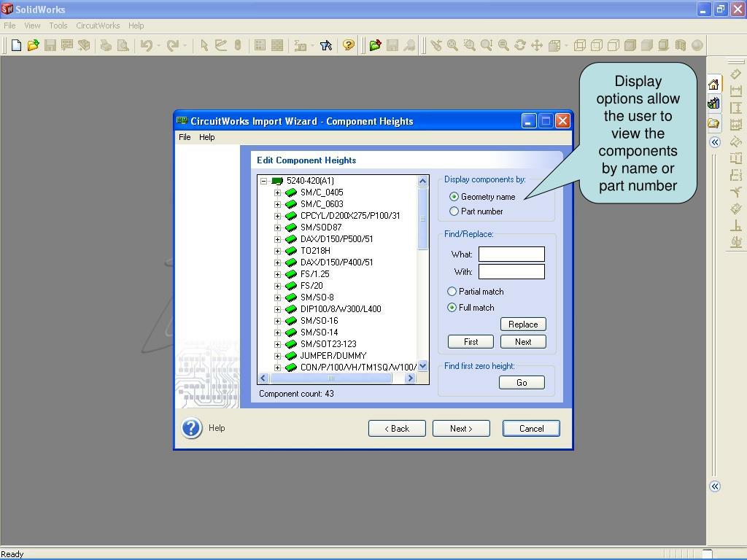Click the First button
The image size is (747, 560).
[471, 342]
